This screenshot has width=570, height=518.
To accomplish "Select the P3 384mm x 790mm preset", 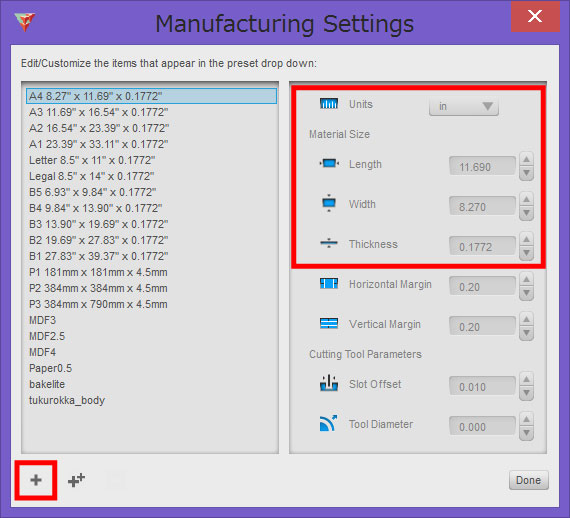I will click(151, 304).
